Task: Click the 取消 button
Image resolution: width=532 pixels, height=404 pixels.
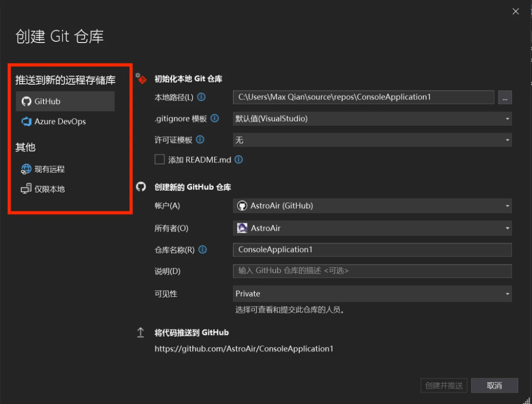Action: [494, 386]
